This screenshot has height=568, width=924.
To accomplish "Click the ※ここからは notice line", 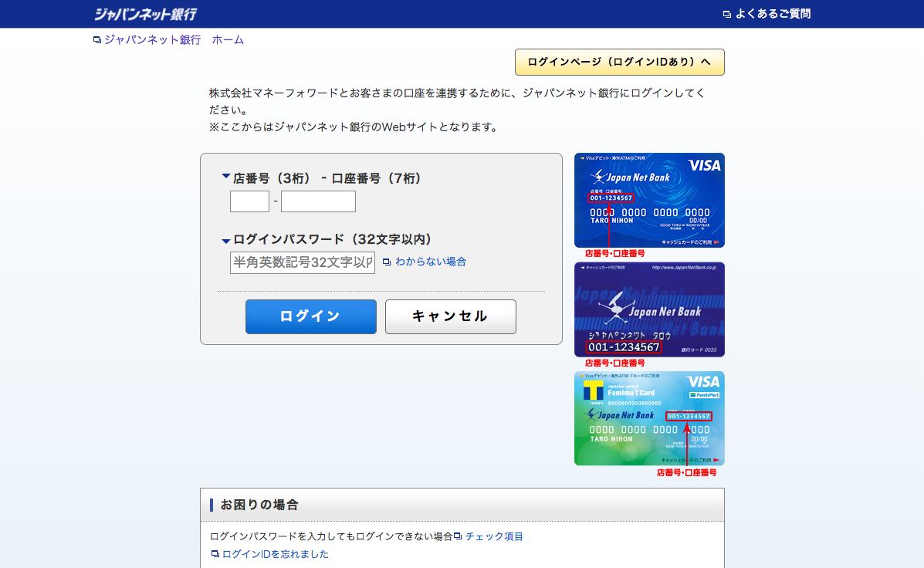I will point(354,127).
